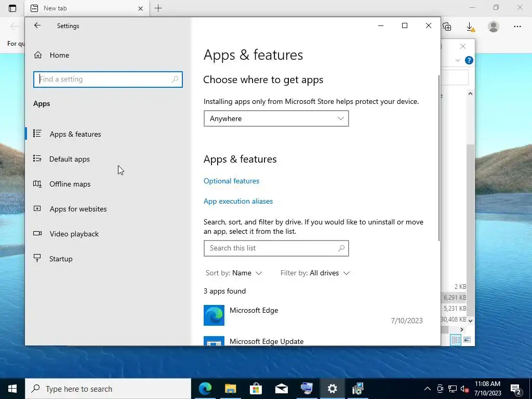Open the Mail app from the taskbar

coord(281,389)
